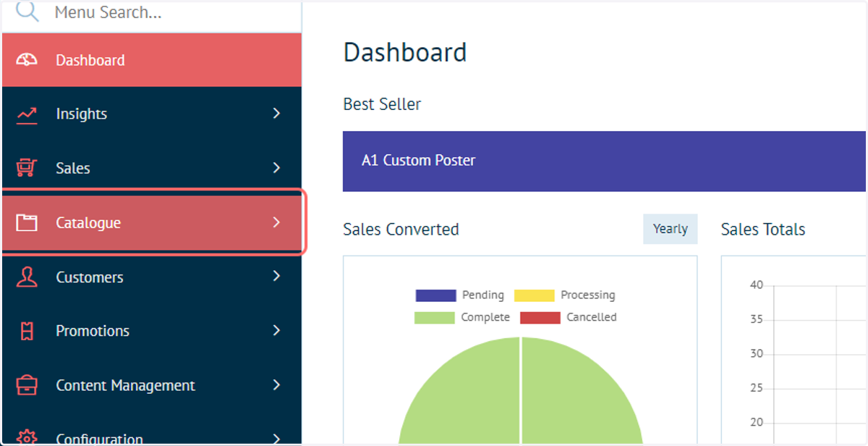This screenshot has height=446, width=868.
Task: Click the 25 value on chart axis
Action: click(x=757, y=388)
